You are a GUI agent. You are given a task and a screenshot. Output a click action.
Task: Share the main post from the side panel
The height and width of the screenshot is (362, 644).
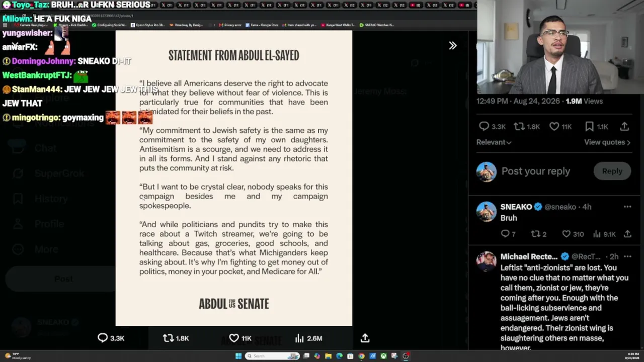(x=624, y=127)
